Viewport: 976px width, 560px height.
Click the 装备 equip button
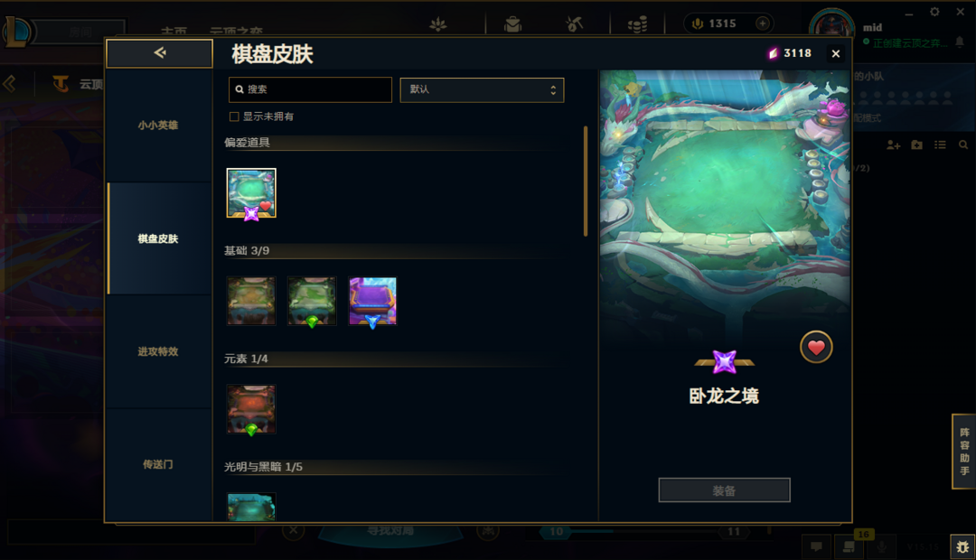(724, 490)
